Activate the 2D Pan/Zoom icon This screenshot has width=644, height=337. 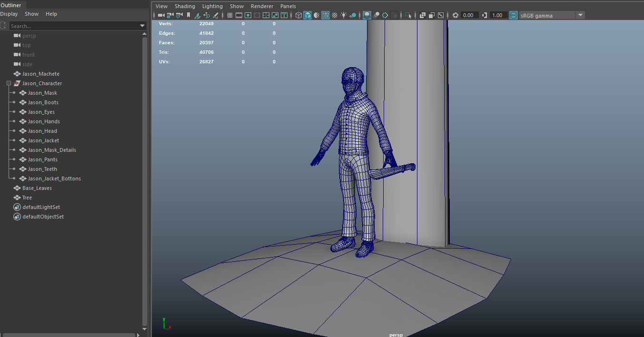(207, 15)
